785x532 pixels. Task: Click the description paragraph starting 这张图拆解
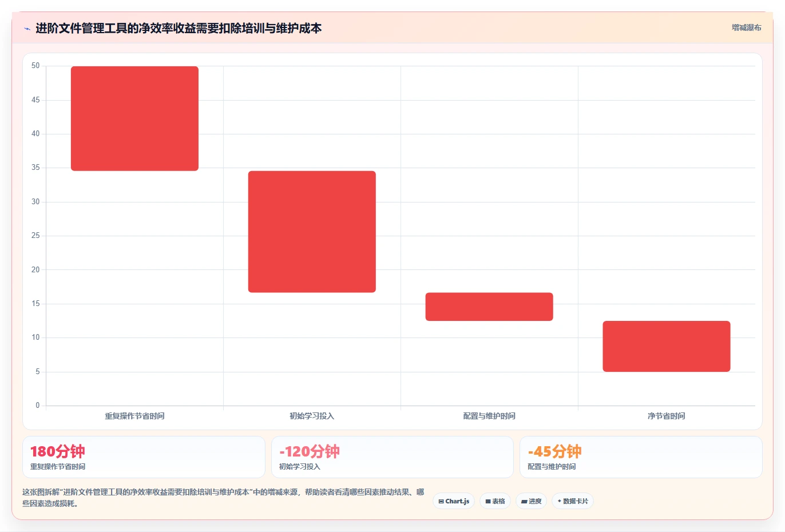click(x=223, y=498)
